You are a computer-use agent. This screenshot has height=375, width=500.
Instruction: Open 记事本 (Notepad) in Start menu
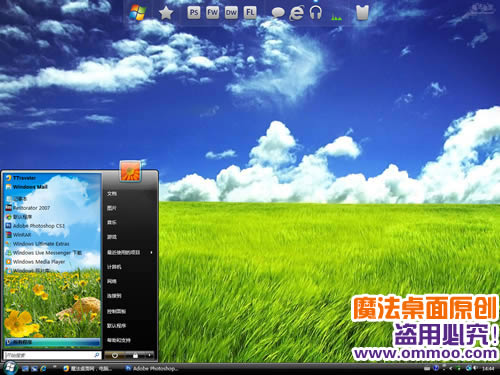(16, 199)
